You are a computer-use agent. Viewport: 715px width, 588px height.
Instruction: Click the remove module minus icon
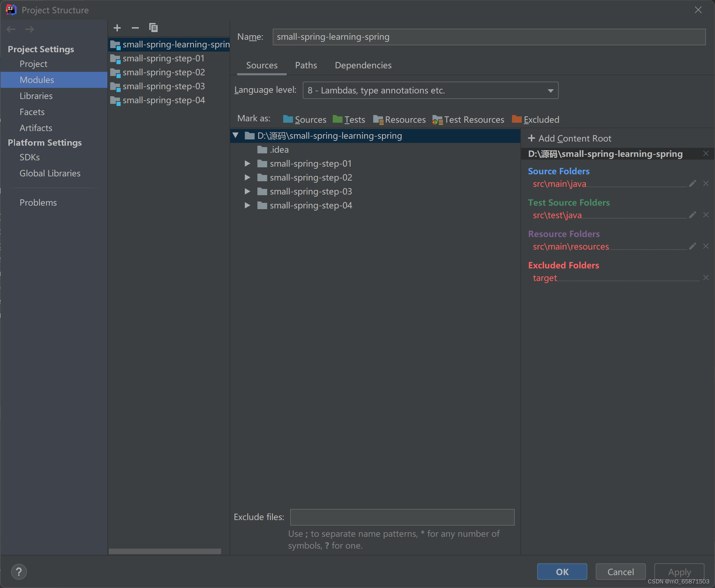click(135, 28)
